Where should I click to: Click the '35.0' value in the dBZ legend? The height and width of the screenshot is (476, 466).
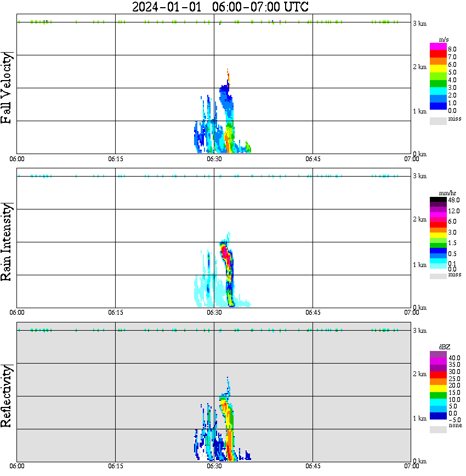[454, 365]
